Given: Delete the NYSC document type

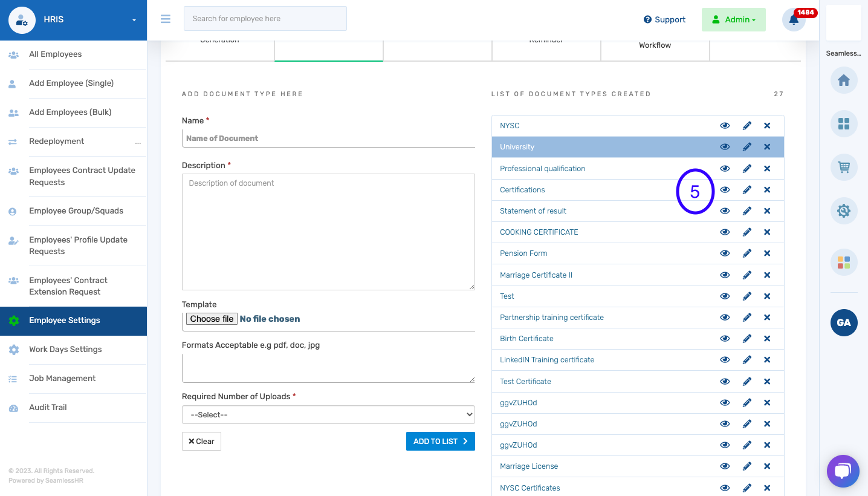Looking at the screenshot, I should [767, 126].
